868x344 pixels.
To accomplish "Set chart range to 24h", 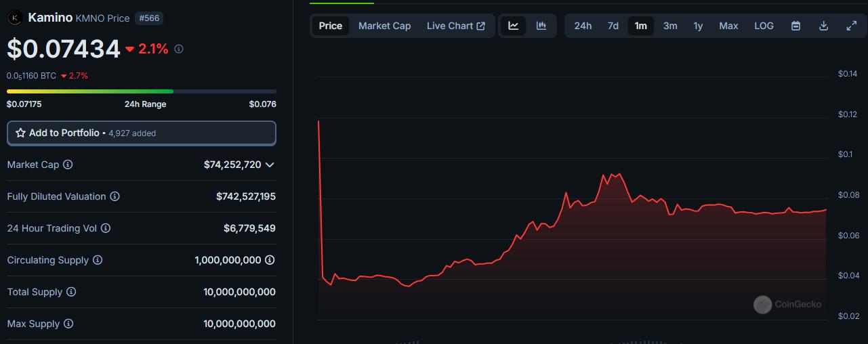I will [583, 26].
